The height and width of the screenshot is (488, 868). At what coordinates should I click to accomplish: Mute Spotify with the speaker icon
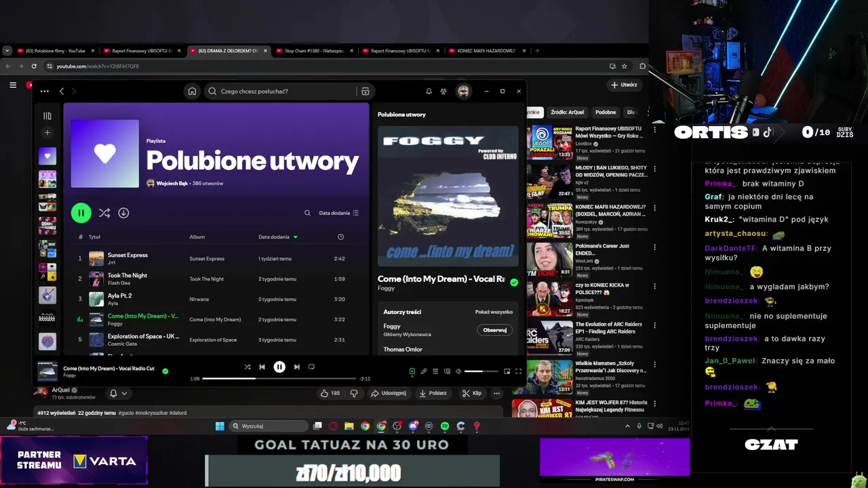click(x=458, y=371)
